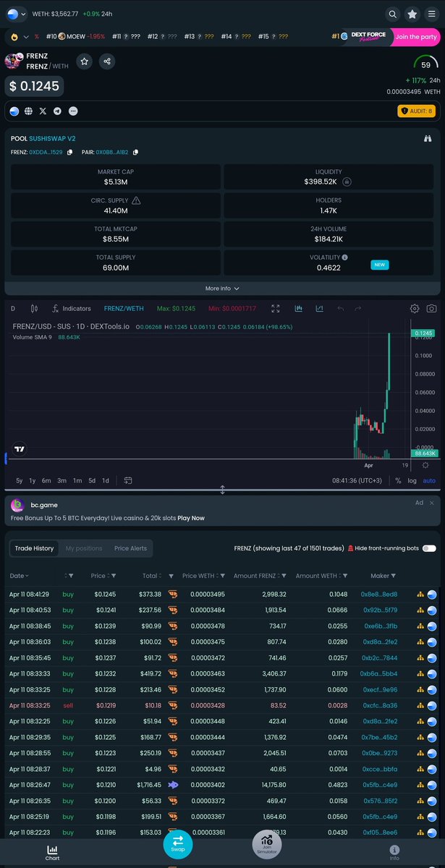Toggle chart fullscreen icon
This screenshot has width=445, height=868.
point(276,308)
